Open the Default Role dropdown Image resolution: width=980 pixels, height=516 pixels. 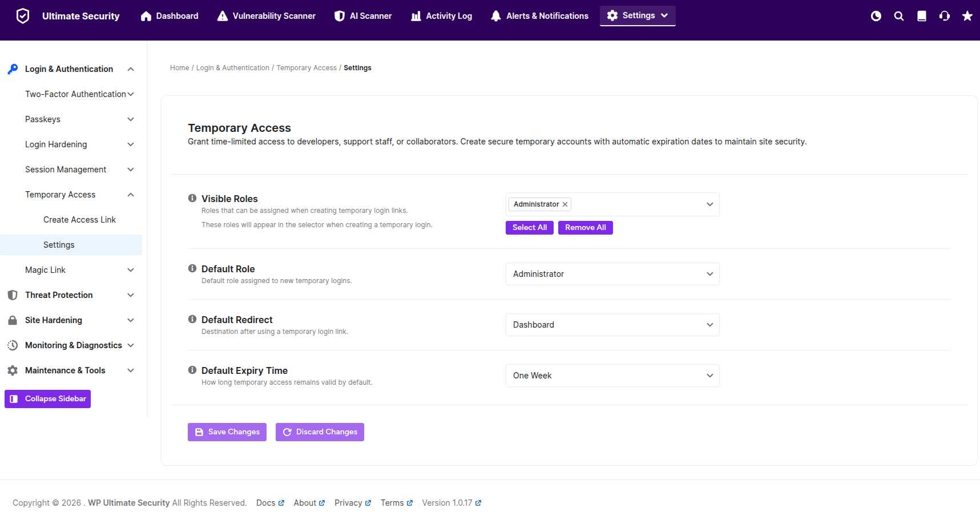[x=612, y=274]
